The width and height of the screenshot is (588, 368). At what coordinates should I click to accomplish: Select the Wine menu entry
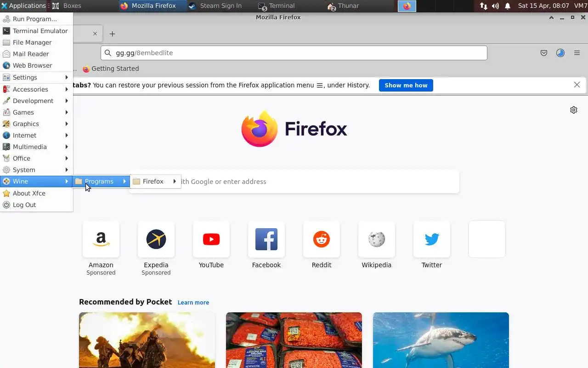36,181
